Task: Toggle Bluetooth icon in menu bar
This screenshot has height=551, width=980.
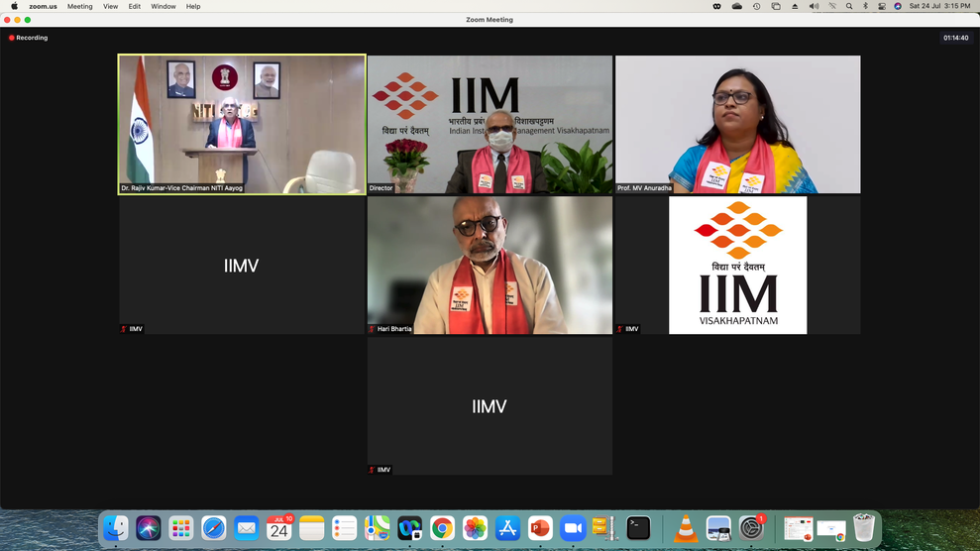Action: [865, 6]
